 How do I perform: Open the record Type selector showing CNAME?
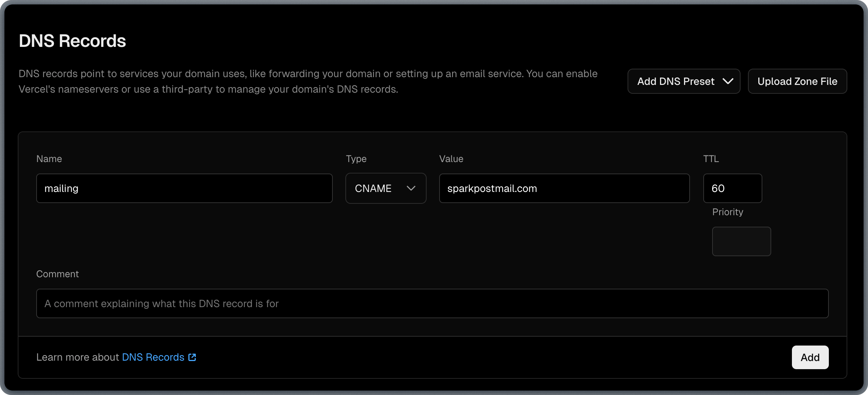(x=386, y=188)
